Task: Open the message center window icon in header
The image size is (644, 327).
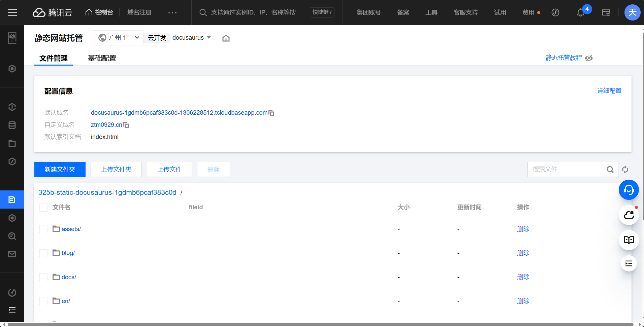Action: pyautogui.click(x=606, y=13)
